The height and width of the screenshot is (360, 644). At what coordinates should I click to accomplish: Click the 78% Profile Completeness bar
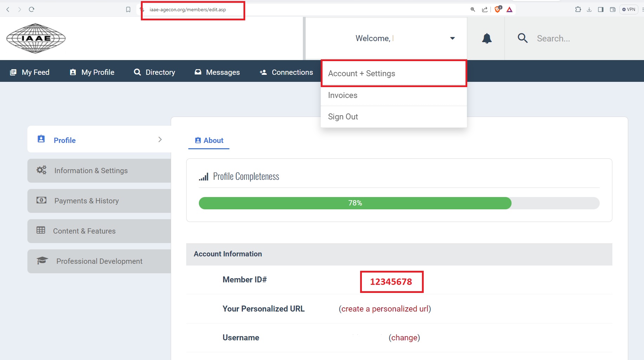click(355, 203)
